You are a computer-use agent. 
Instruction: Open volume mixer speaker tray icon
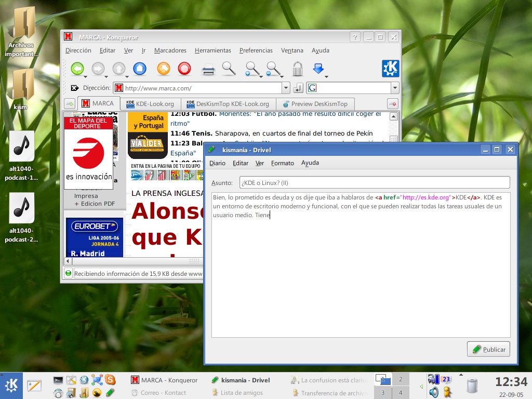click(434, 393)
